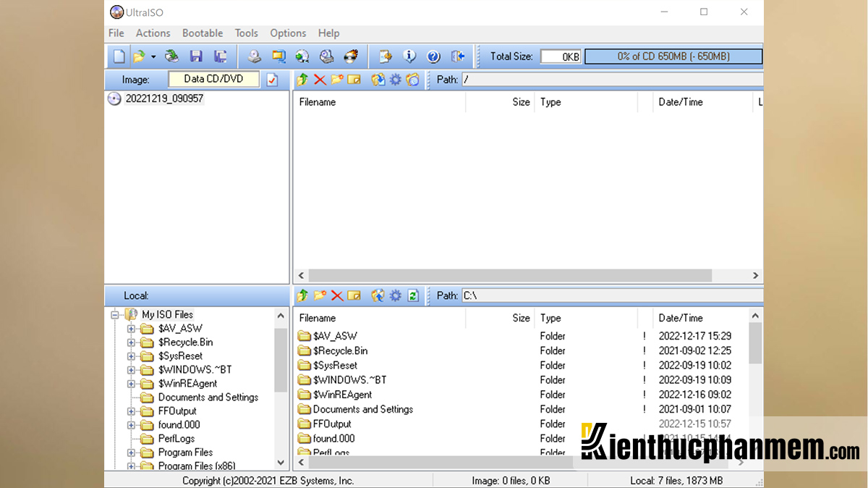868x488 pixels.
Task: Click the Data CD/DVD media type button
Action: 213,79
